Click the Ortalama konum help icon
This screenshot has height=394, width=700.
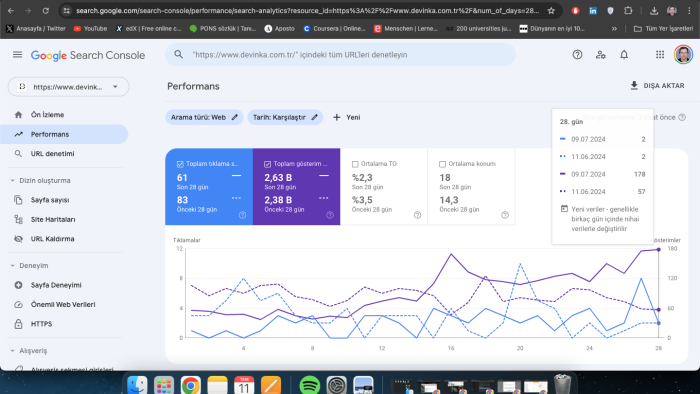504,215
